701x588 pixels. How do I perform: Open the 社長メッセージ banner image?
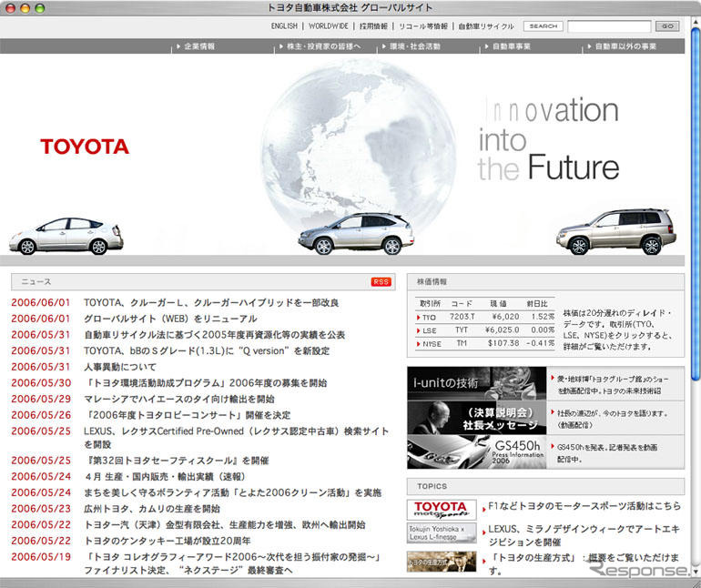(x=476, y=418)
